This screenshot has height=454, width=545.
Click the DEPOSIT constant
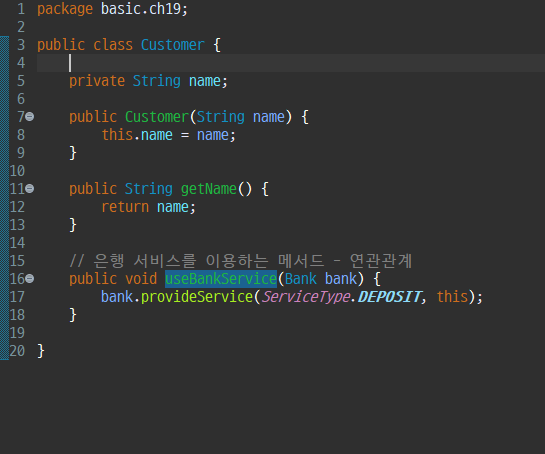(390, 297)
